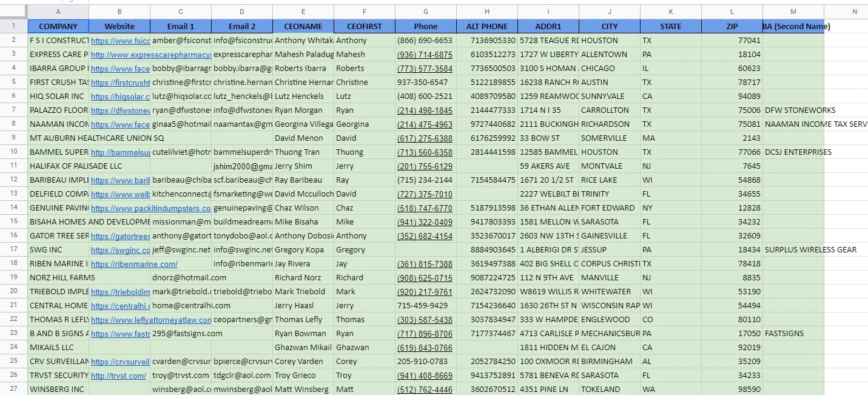Select CEO name Troy Grieco
868x395 pixels.
point(303,376)
